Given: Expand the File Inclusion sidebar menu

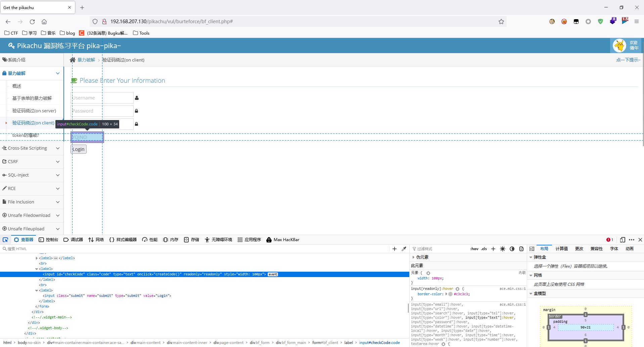Looking at the screenshot, I should tap(32, 202).
